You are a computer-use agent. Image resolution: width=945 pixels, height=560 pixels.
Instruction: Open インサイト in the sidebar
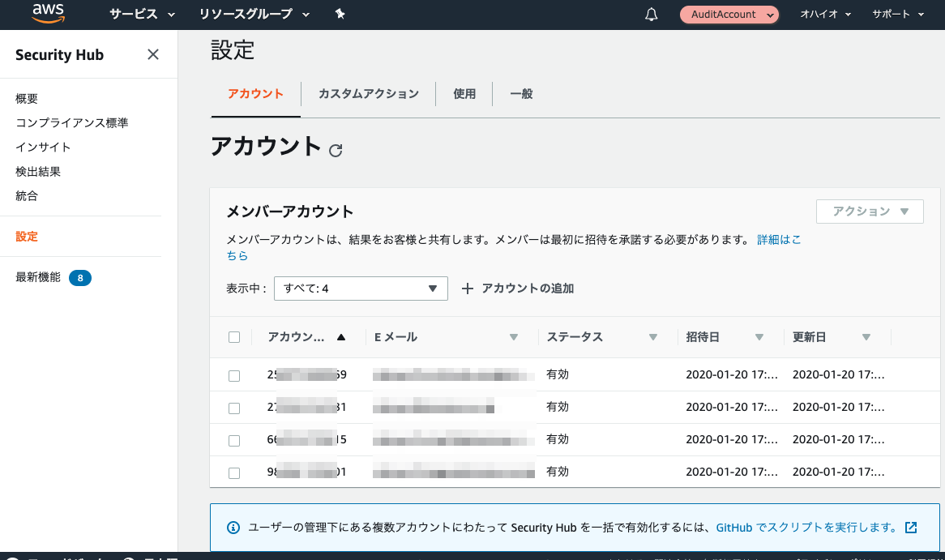click(43, 147)
